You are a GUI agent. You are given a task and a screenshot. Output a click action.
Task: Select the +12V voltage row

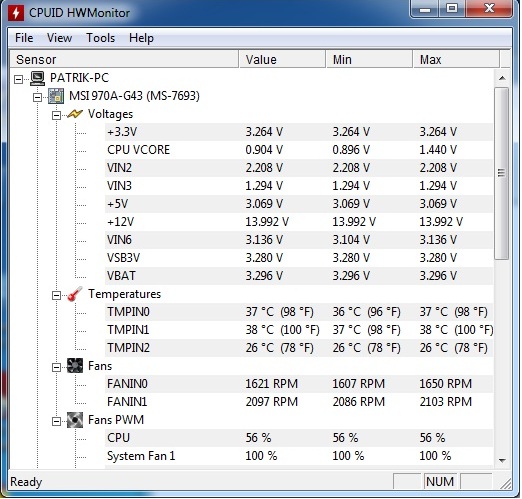tap(299, 222)
